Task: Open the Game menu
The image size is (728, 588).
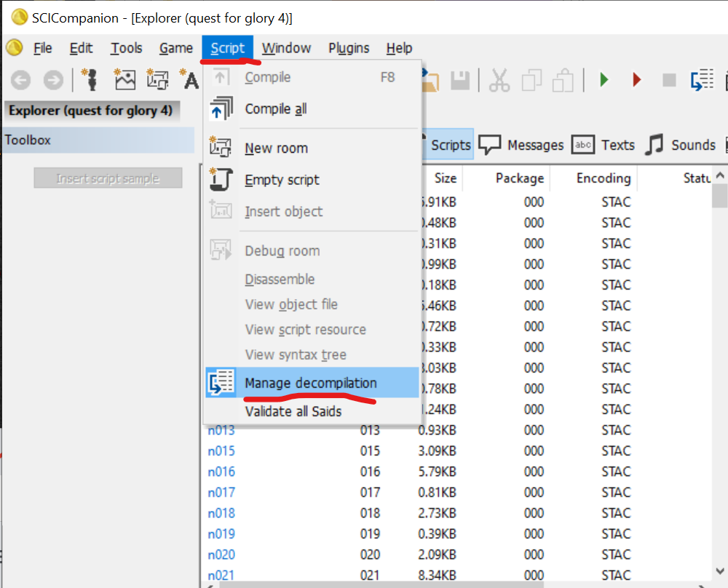Action: tap(176, 48)
